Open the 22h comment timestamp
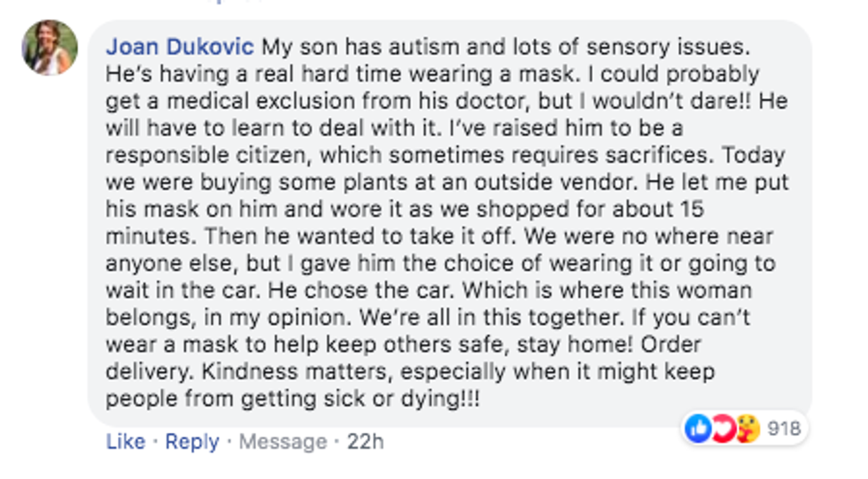The height and width of the screenshot is (479, 868). 365,441
